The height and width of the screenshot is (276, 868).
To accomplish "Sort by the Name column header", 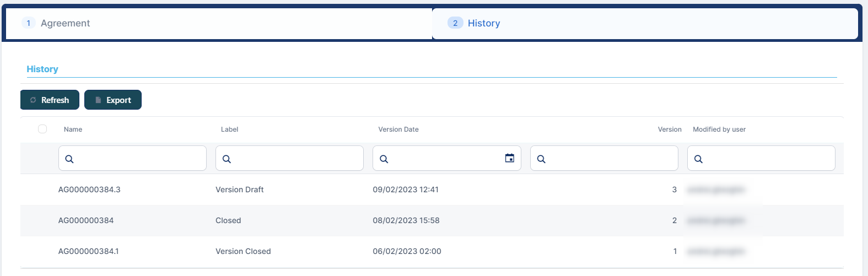I will (73, 129).
